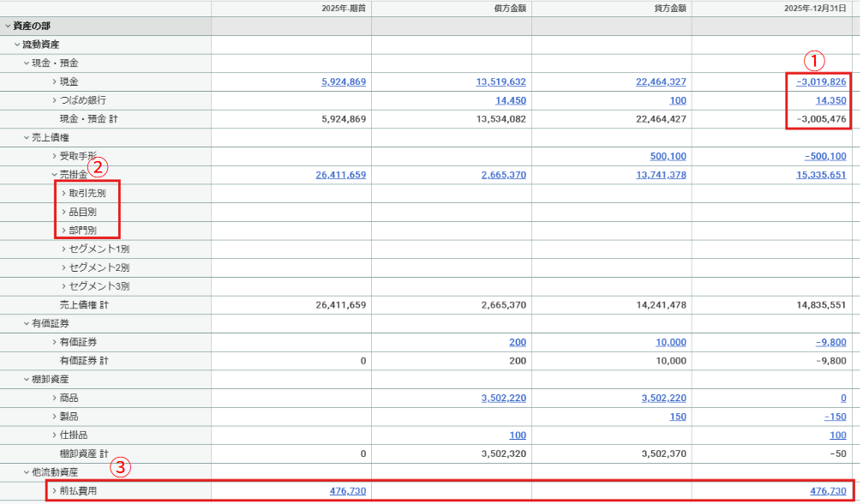Collapse the 資産の部 section
Image resolution: width=863 pixels, height=504 pixels.
[x=8, y=26]
